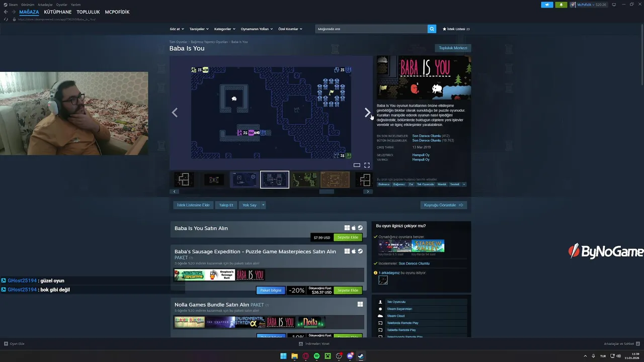The width and height of the screenshot is (644, 362).
Task: Open the Arkadaşlar menu
Action: click(45, 5)
